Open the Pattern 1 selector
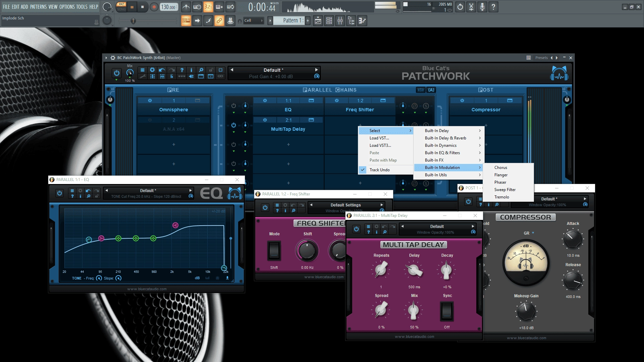 pos(289,21)
